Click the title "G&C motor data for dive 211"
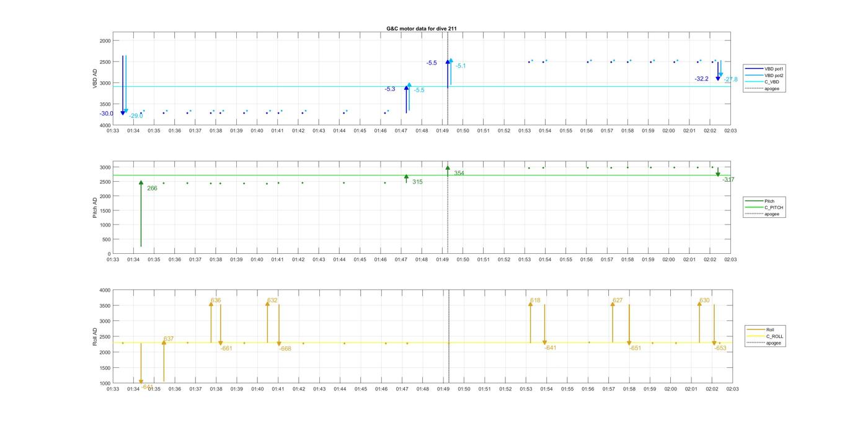868x430 pixels. click(422, 29)
